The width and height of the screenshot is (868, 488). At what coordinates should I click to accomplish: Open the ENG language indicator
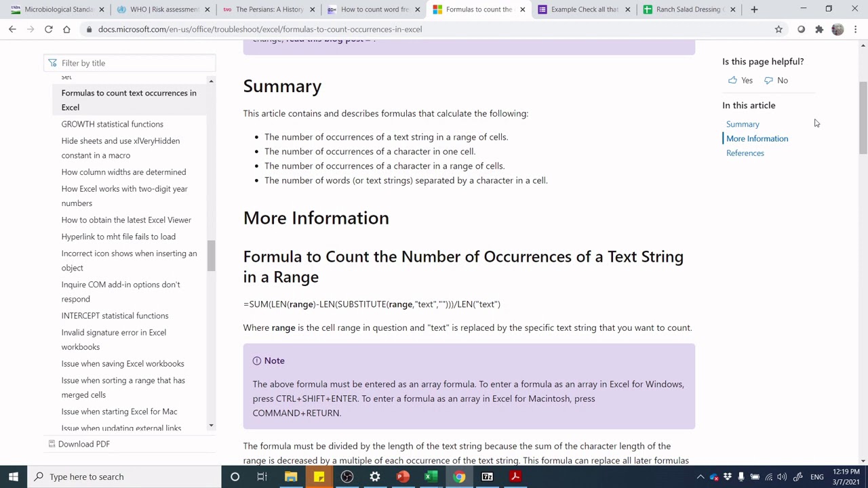point(817,476)
